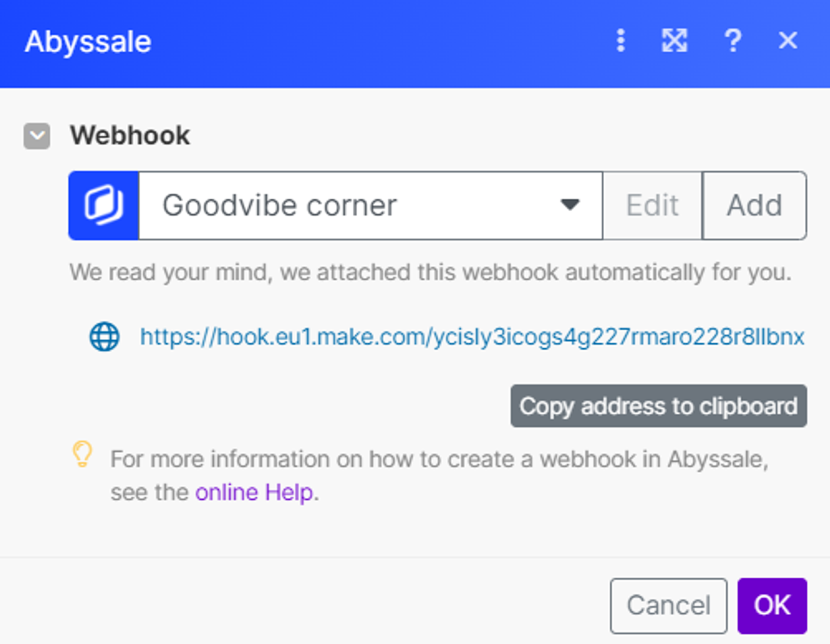830x644 pixels.
Task: Close the Abyssale dialog
Action: [x=788, y=40]
